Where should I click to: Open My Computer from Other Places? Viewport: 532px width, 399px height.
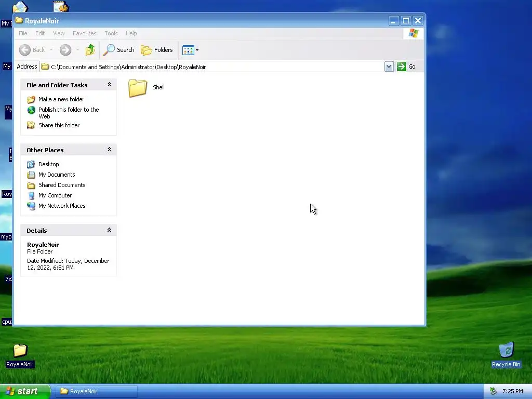55,195
